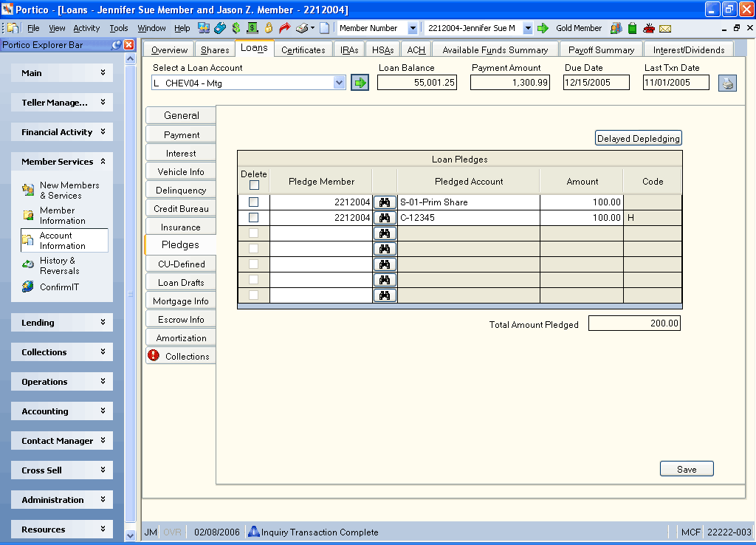Viewport: 756px width, 545px height.
Task: Open the Select a Loan Account dropdown
Action: pos(340,83)
